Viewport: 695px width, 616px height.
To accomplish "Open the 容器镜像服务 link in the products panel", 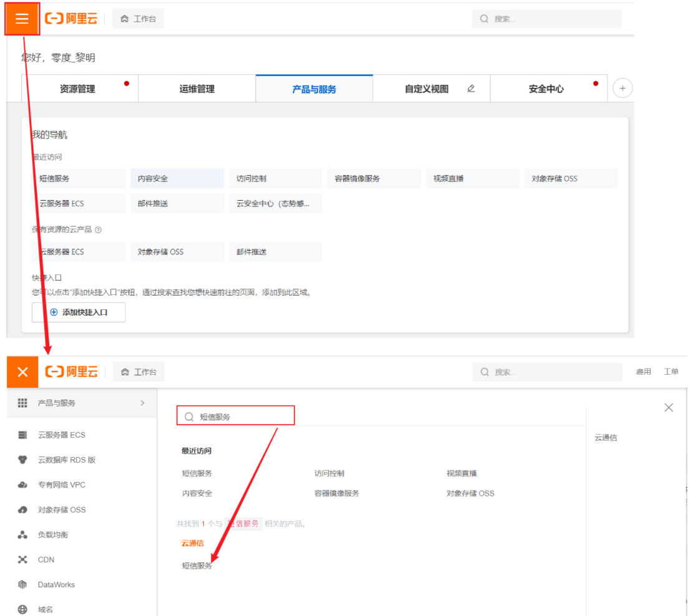I will tap(337, 493).
